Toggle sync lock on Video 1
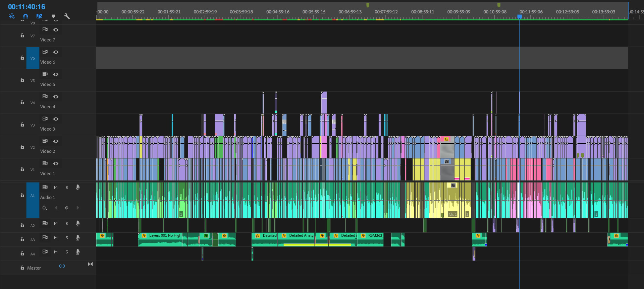 point(45,163)
